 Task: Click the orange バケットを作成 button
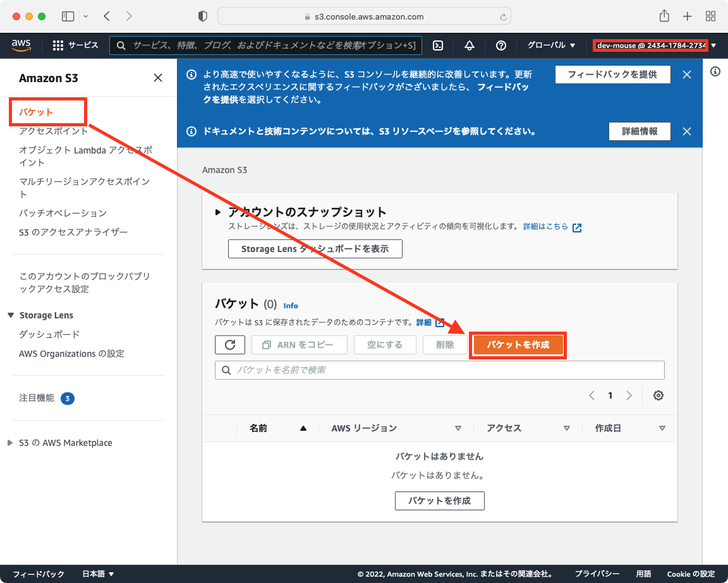point(518,345)
